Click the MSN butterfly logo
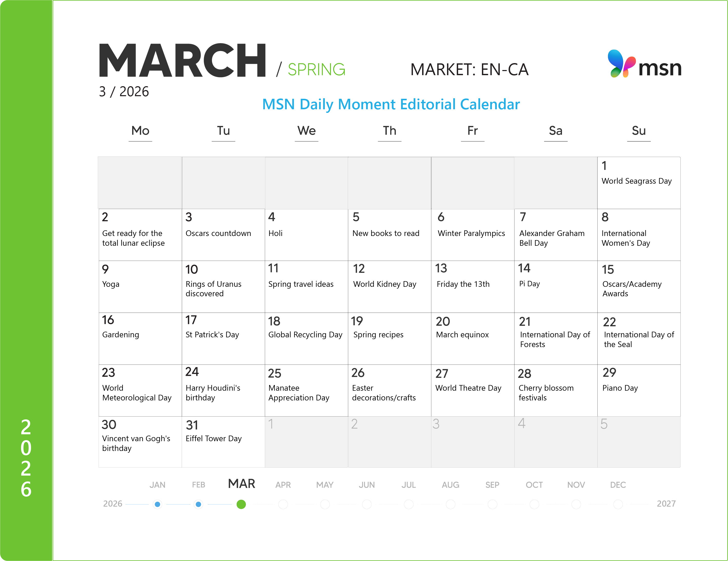728x561 pixels. [621, 63]
